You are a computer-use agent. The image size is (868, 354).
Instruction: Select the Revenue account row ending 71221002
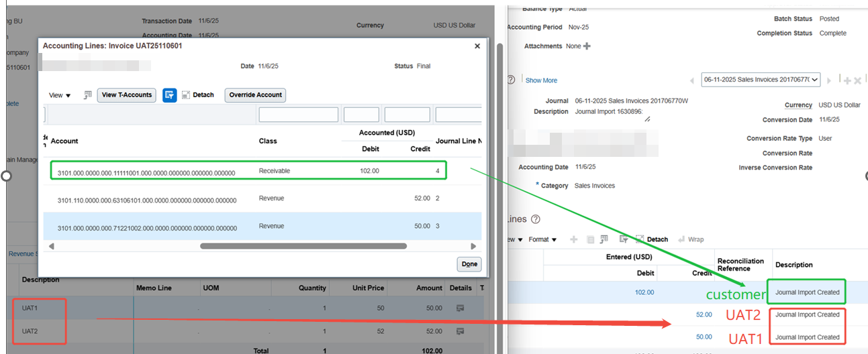tap(262, 227)
